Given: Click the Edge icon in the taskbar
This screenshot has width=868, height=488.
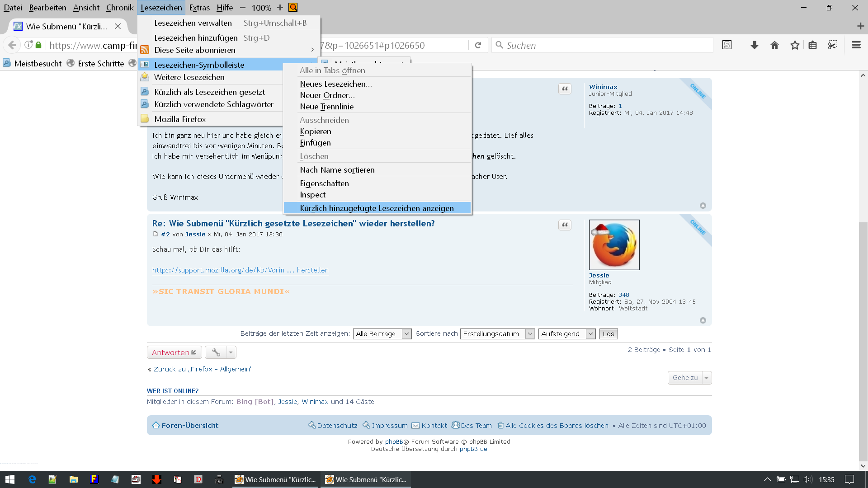Looking at the screenshot, I should [32, 479].
